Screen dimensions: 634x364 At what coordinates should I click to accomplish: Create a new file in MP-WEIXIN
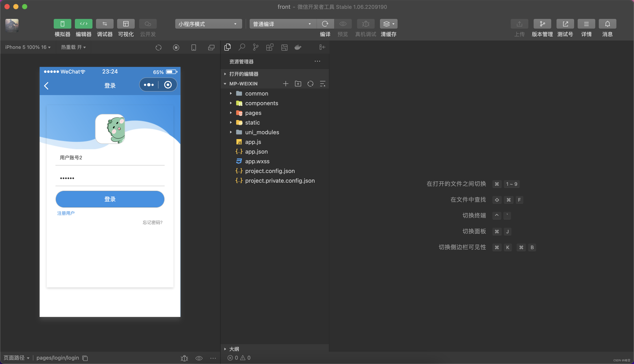(286, 84)
